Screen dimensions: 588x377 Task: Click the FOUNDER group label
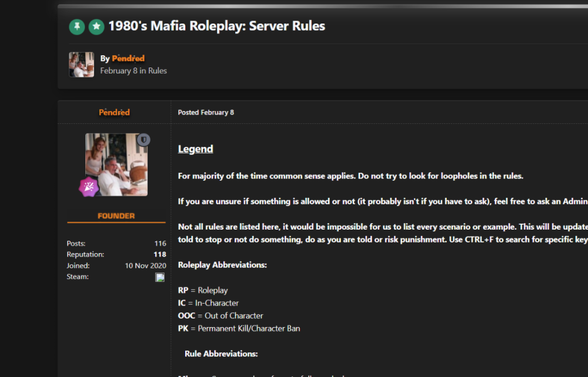(x=116, y=216)
